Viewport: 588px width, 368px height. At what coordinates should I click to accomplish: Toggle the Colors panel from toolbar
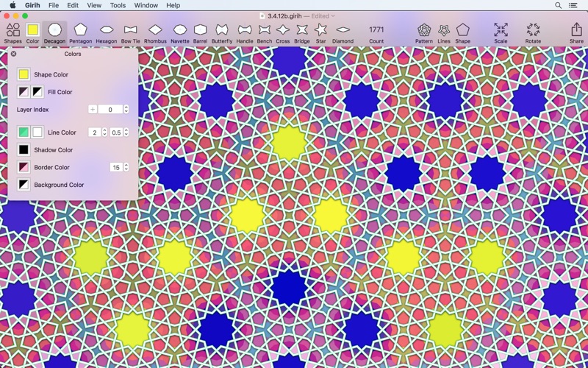(x=32, y=32)
